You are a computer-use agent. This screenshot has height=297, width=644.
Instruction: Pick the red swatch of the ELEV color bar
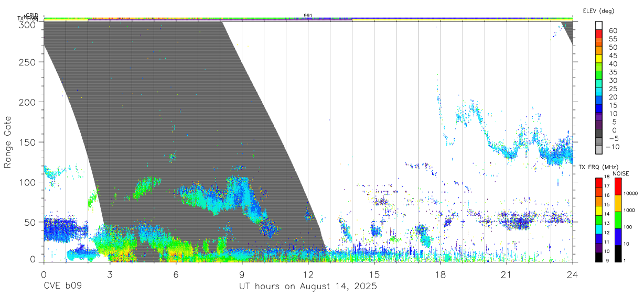599,33
